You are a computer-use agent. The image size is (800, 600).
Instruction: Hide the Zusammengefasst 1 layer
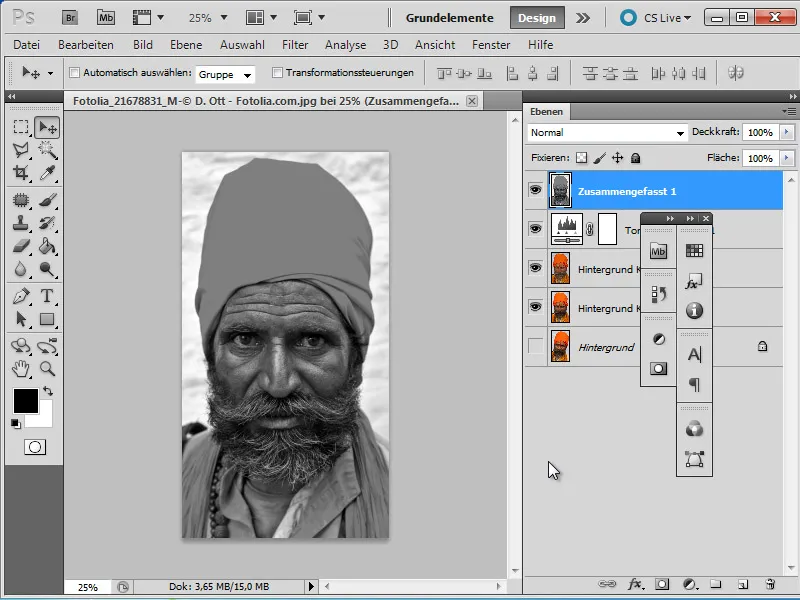[536, 188]
